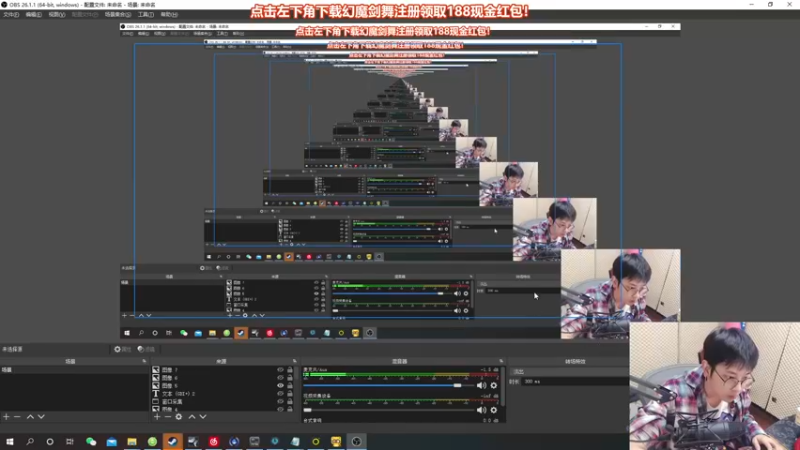
Task: Open NetEase Cloud Music from the taskbar
Action: point(213,441)
